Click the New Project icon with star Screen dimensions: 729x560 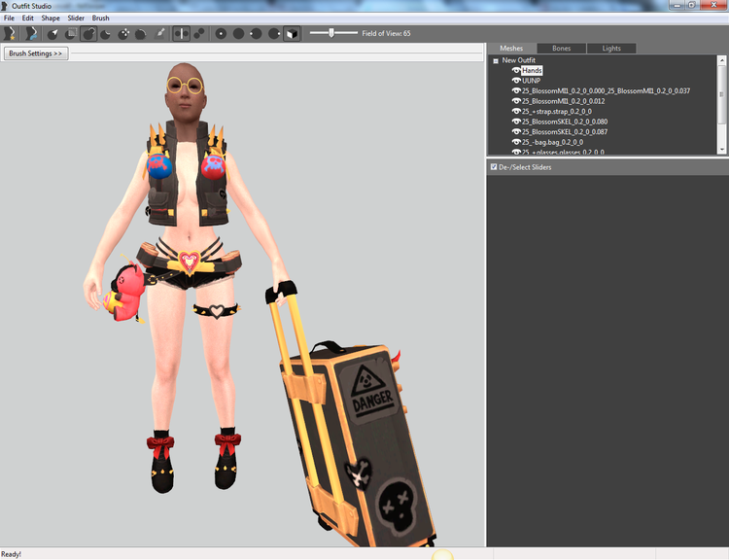point(10,33)
